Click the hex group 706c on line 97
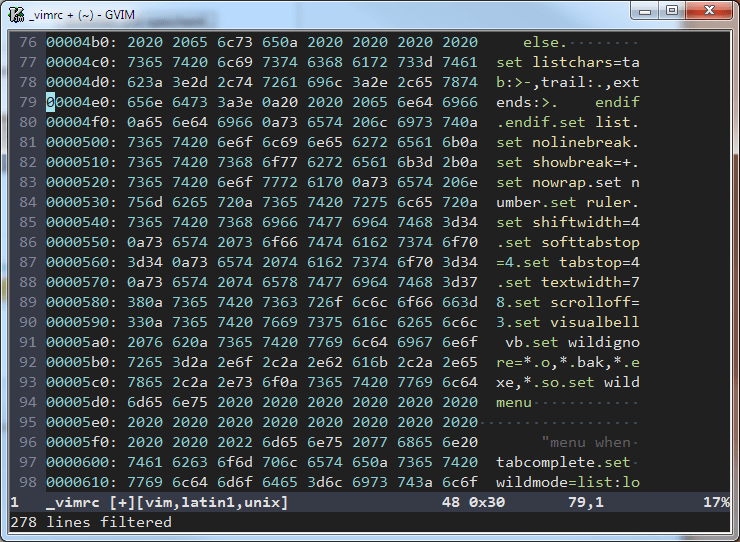Viewport: 740px width, 542px height. (x=280, y=462)
